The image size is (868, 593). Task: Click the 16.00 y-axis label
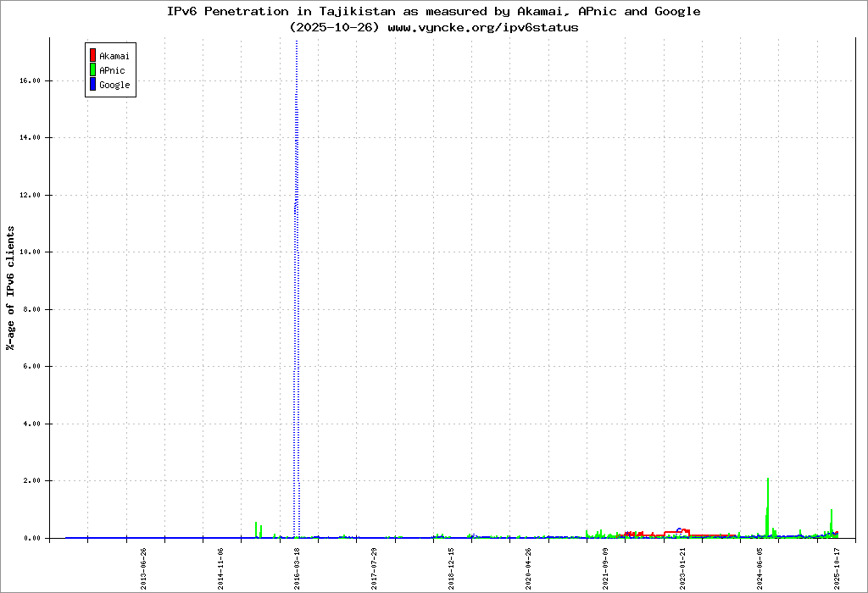[x=30, y=80]
